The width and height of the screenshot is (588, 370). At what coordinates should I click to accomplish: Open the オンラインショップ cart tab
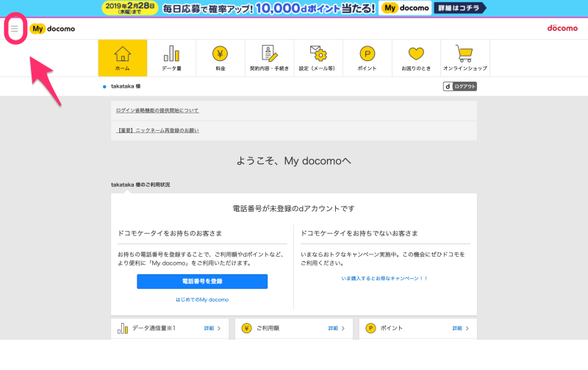465,58
